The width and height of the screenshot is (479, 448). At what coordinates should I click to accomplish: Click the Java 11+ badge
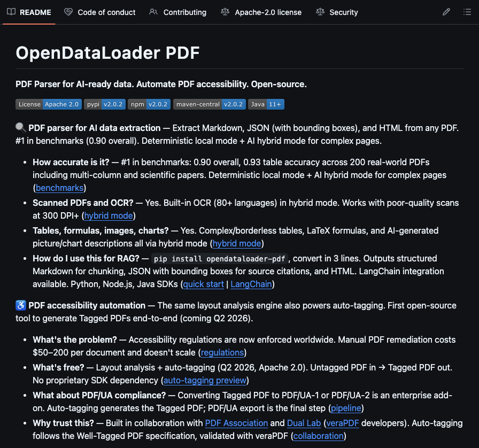[x=266, y=104]
